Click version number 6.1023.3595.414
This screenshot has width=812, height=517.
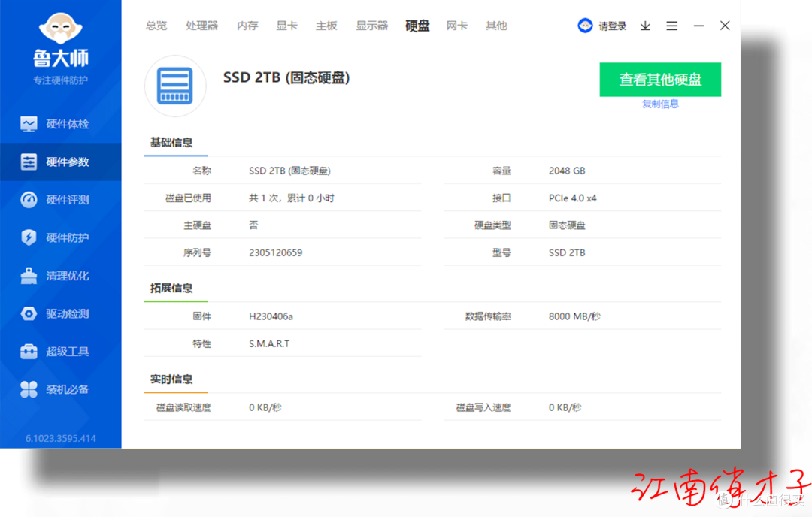(61, 438)
